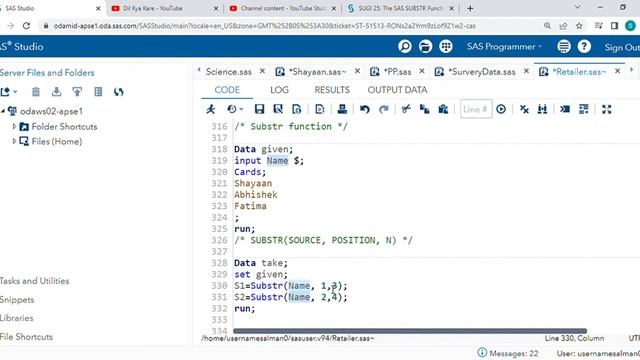Delete selected file with trash icon
Image resolution: width=640 pixels, height=360 pixels.
pos(36,92)
